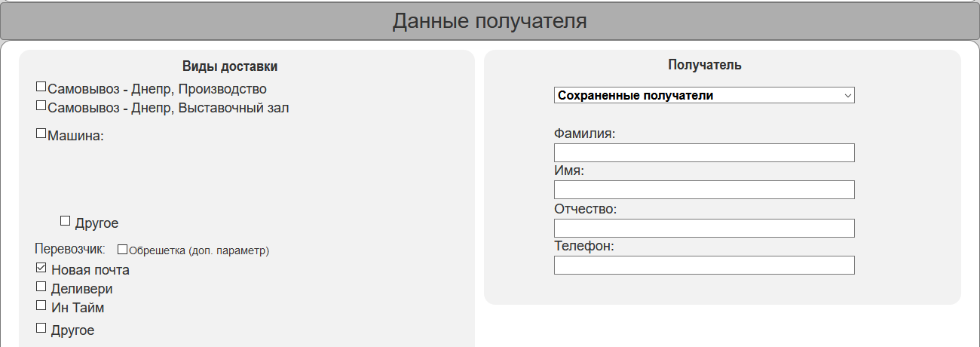Click the Сохраненные получатели dropdown arrow

tap(847, 96)
